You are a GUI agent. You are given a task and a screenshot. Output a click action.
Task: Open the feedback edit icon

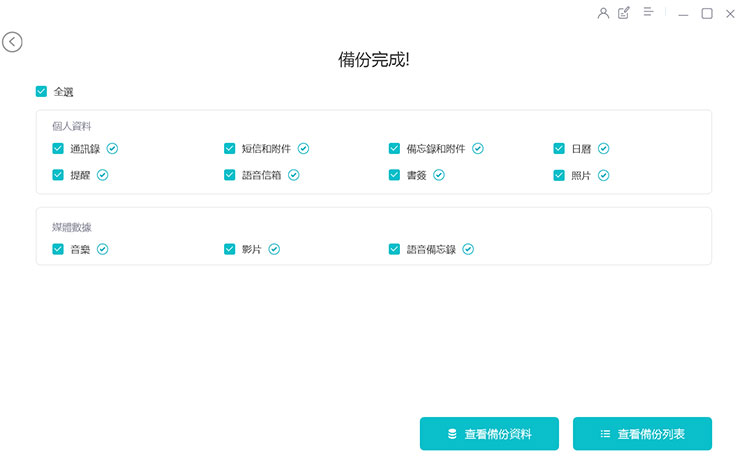coord(624,13)
